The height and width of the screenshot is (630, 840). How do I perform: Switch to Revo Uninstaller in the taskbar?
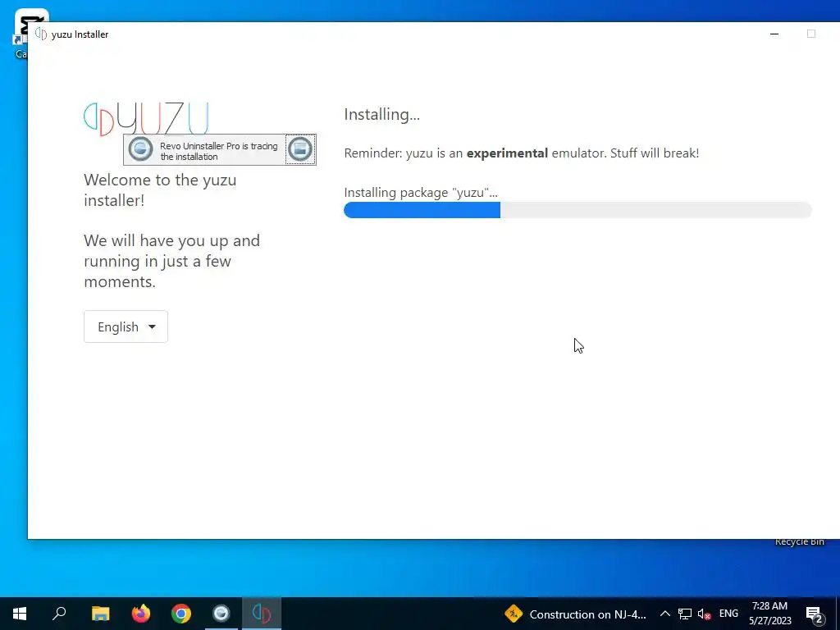tap(221, 614)
